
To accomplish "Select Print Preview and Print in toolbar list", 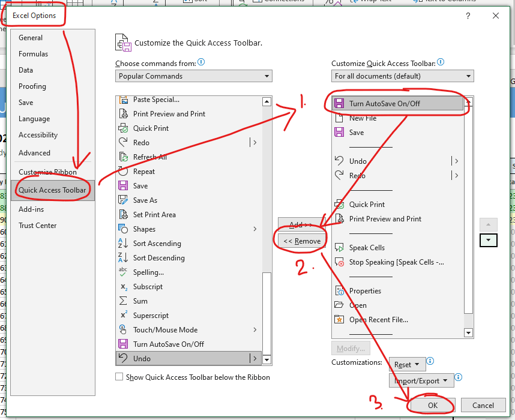I will pos(398,219).
